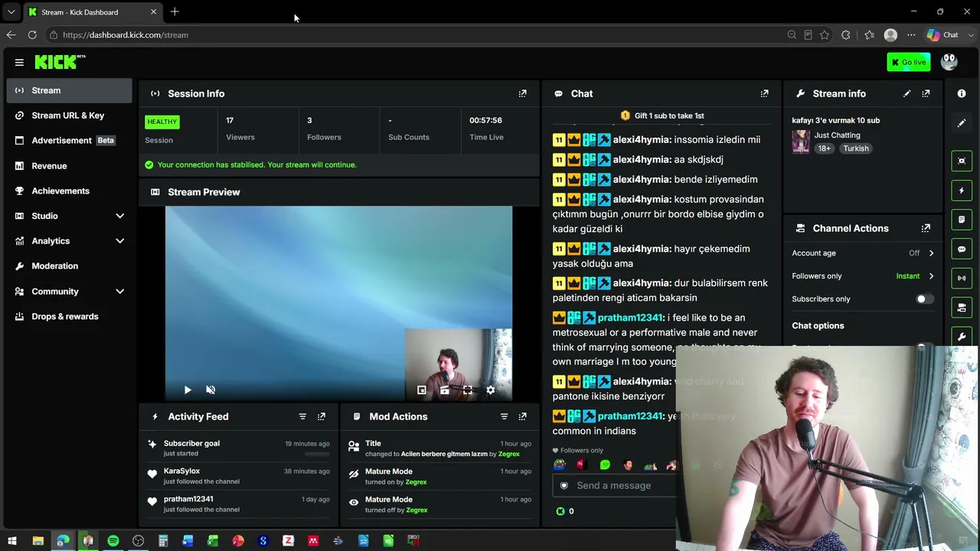Open Drops & rewards page
The image size is (980, 551).
coord(69,317)
